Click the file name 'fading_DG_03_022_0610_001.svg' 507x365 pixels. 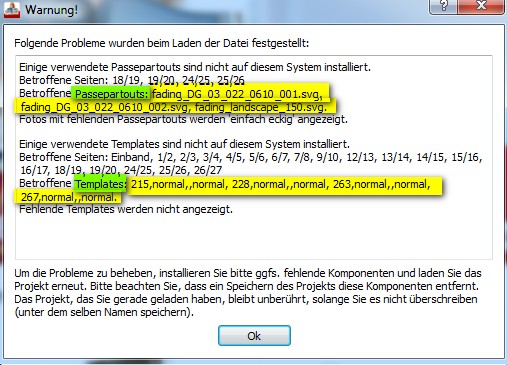(x=237, y=94)
